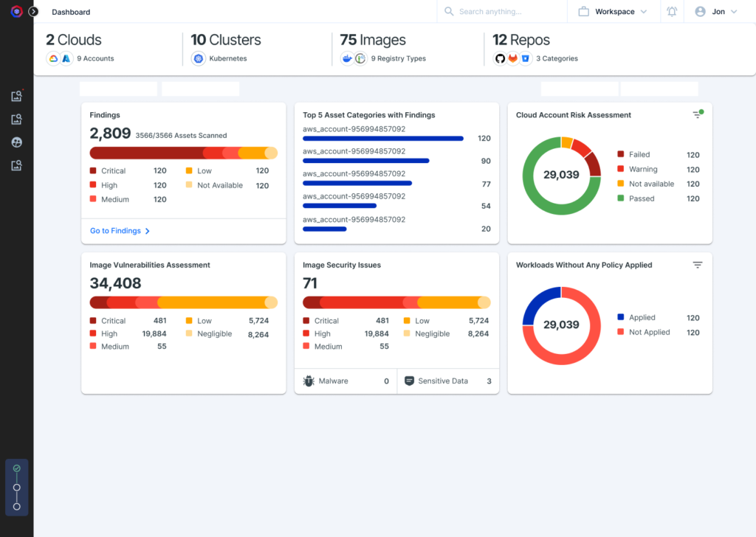756x537 pixels.
Task: Open the Jon user account menu
Action: tap(715, 12)
